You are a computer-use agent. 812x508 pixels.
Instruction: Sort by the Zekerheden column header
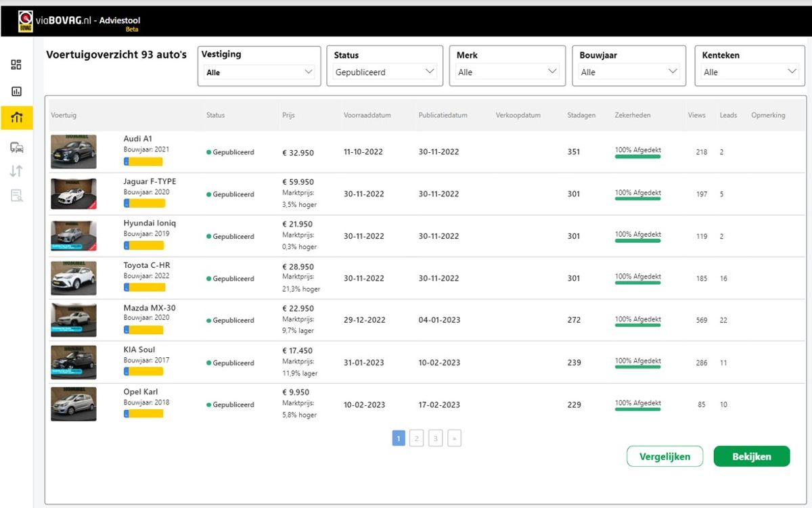pyautogui.click(x=632, y=115)
